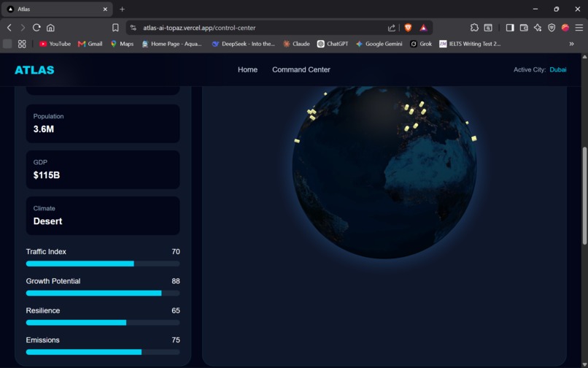Open Leo AI sparkle icon
588x368 pixels.
point(538,28)
